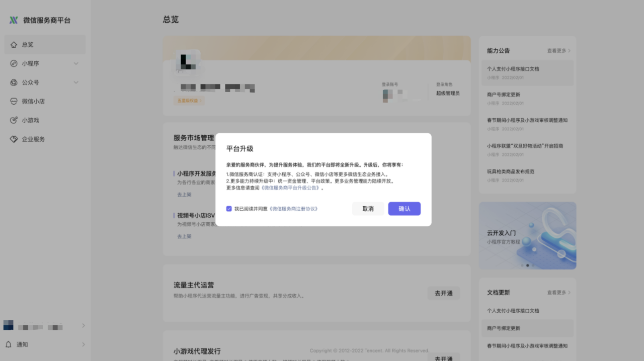Click the 超级管理员 login role text
The image size is (644, 361).
(x=448, y=94)
